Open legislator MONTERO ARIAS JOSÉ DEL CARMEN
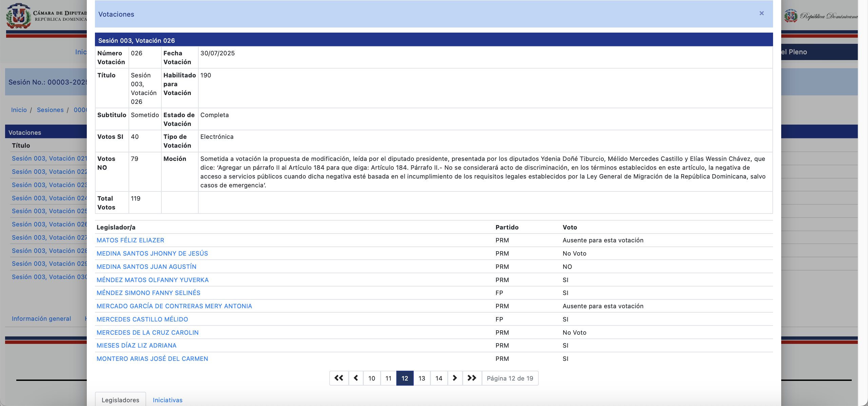 pos(152,359)
